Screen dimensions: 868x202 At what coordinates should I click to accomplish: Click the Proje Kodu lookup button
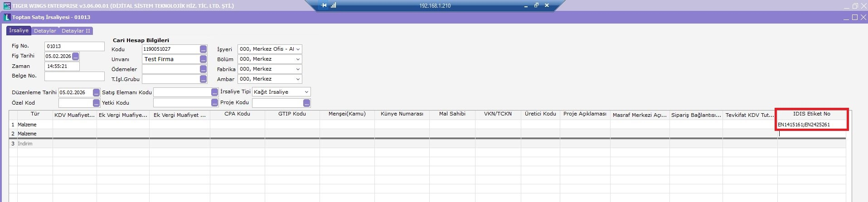[x=307, y=103]
